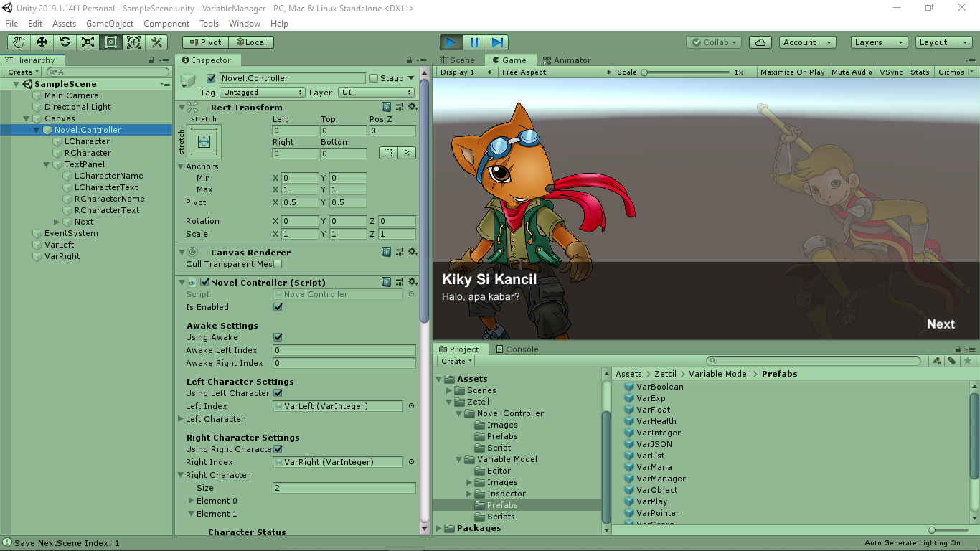Collapse the TextPanel hierarchy item
Image resolution: width=980 pixels, height=551 pixels.
tap(46, 164)
